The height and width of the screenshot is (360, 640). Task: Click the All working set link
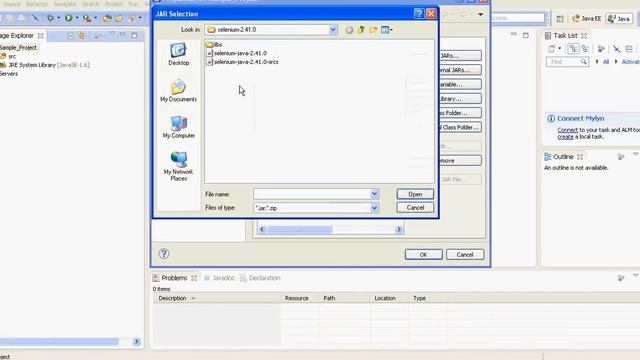(x=606, y=62)
